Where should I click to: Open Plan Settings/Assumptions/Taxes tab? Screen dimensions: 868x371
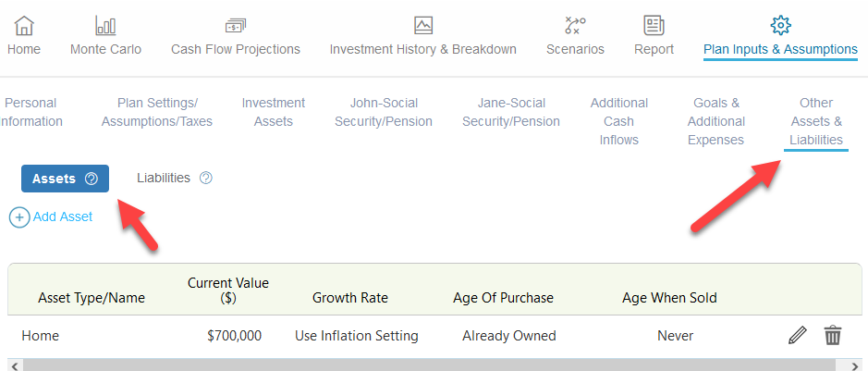pos(157,112)
